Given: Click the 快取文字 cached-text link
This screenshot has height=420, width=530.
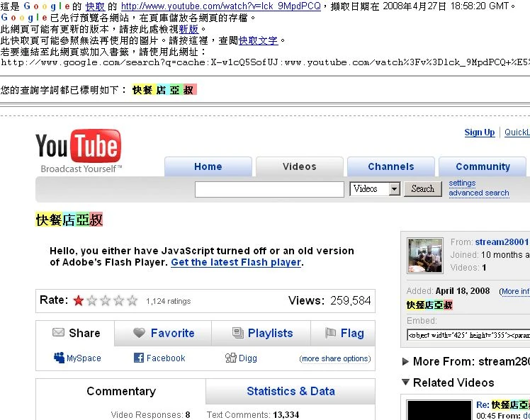Looking at the screenshot, I should pyautogui.click(x=258, y=40).
